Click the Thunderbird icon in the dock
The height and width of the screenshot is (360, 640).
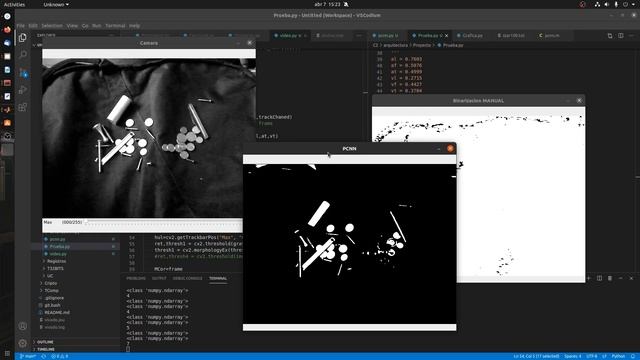coord(7,43)
